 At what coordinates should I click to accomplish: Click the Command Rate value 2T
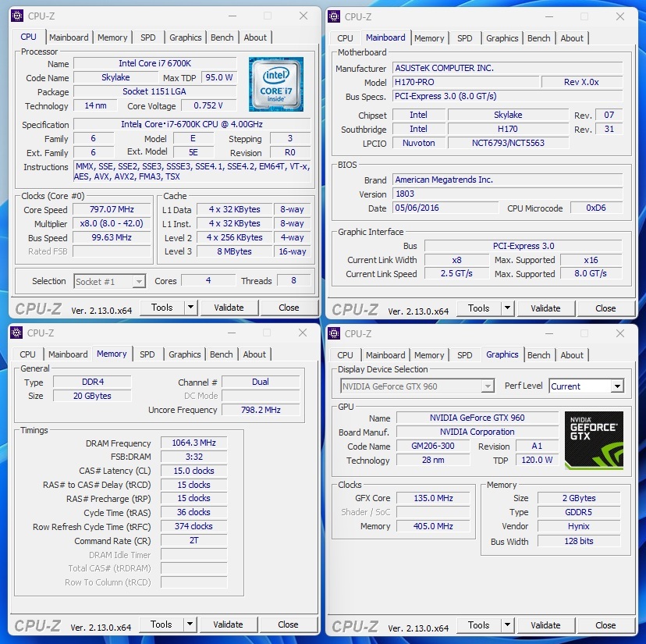pyautogui.click(x=193, y=540)
